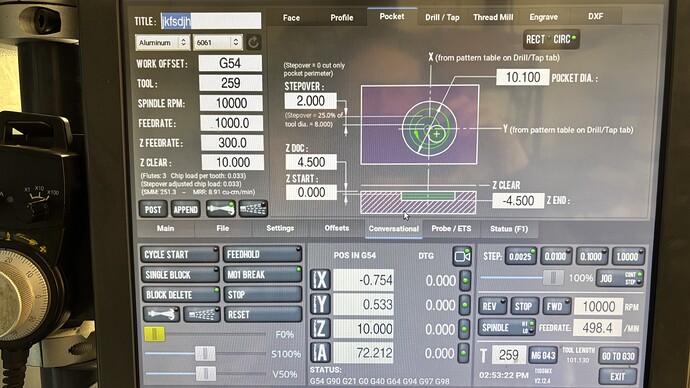Select jog step 0.0025
The height and width of the screenshot is (388, 690).
(x=521, y=256)
